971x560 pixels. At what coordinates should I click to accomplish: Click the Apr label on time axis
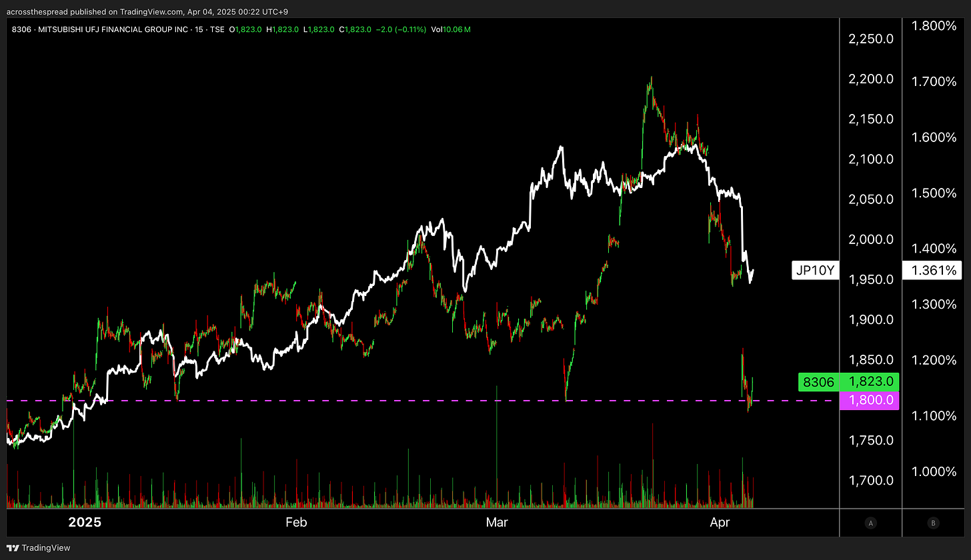coord(720,523)
